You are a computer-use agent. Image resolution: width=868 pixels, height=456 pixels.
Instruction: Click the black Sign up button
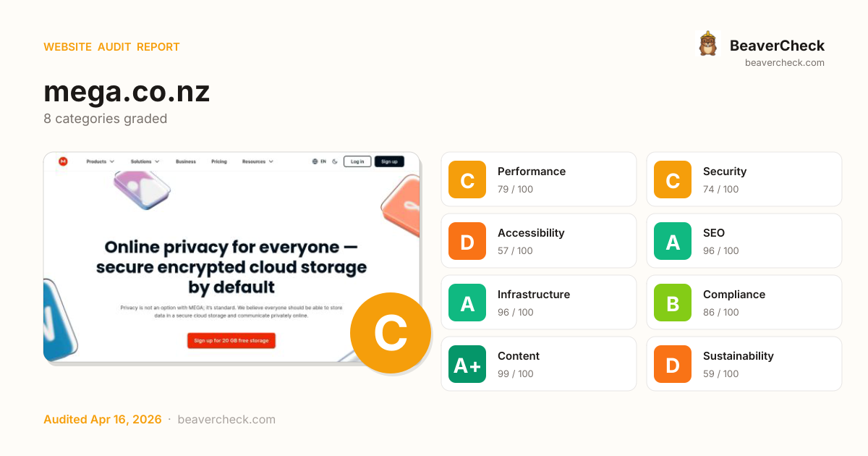coord(389,161)
